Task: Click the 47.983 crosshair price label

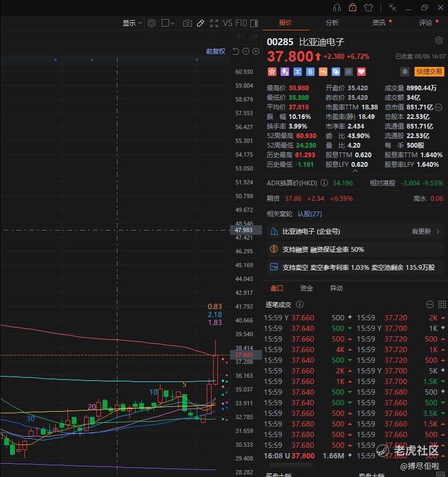Action: [x=246, y=231]
